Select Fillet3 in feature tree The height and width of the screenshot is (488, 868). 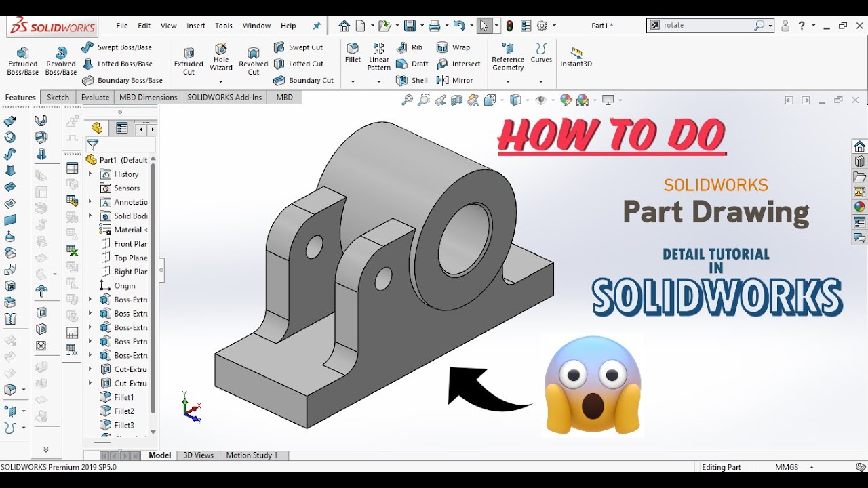(117, 425)
